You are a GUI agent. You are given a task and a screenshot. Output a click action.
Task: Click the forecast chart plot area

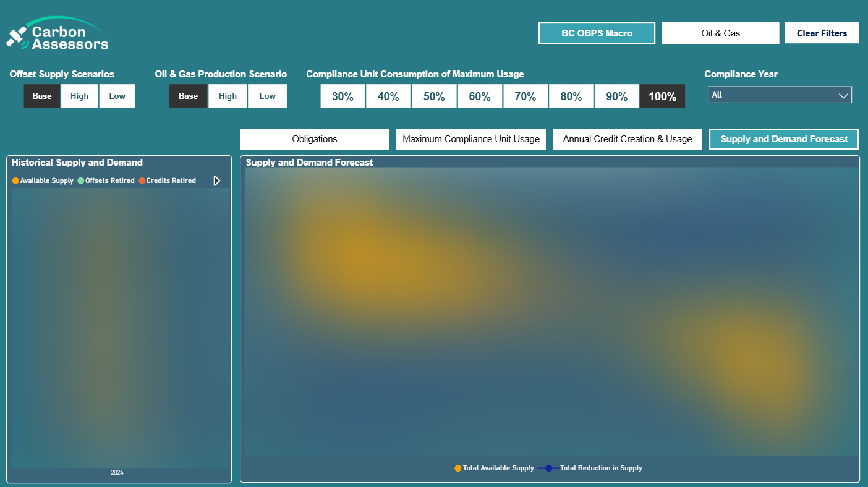[x=551, y=312]
